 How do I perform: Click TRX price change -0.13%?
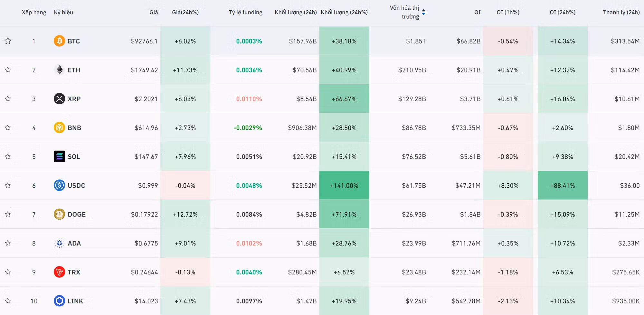(185, 272)
